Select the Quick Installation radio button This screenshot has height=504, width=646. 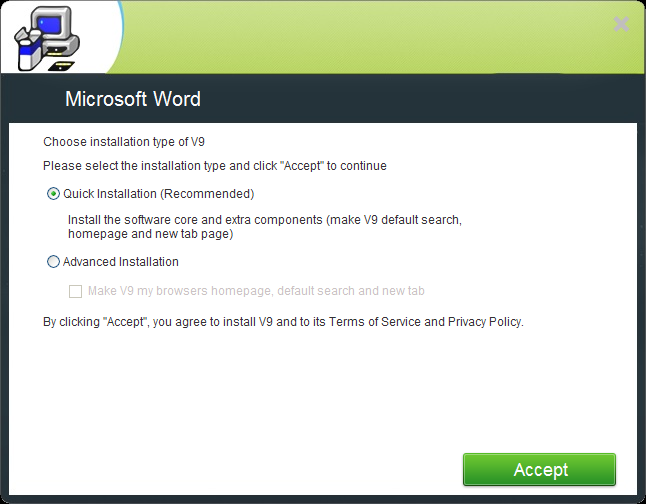pos(53,194)
